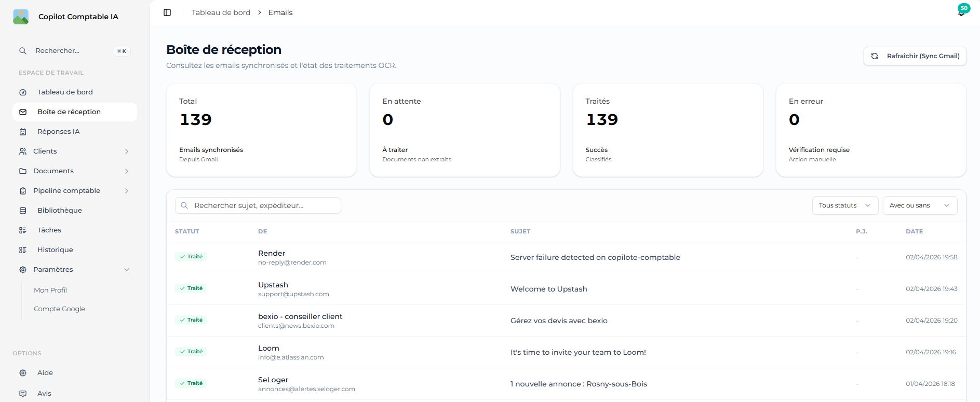The width and height of the screenshot is (980, 402).
Task: Click Rafraîchir (Sync Gmail) button
Action: [915, 56]
